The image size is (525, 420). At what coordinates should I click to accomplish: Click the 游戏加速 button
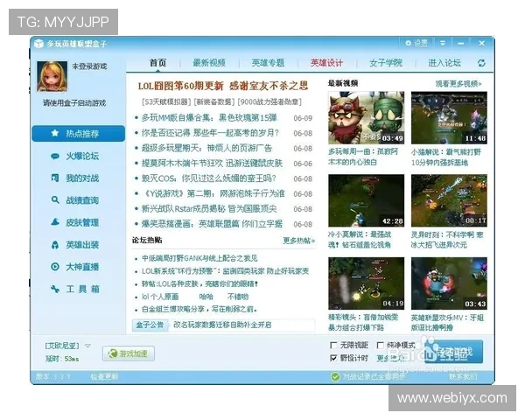pos(129,353)
